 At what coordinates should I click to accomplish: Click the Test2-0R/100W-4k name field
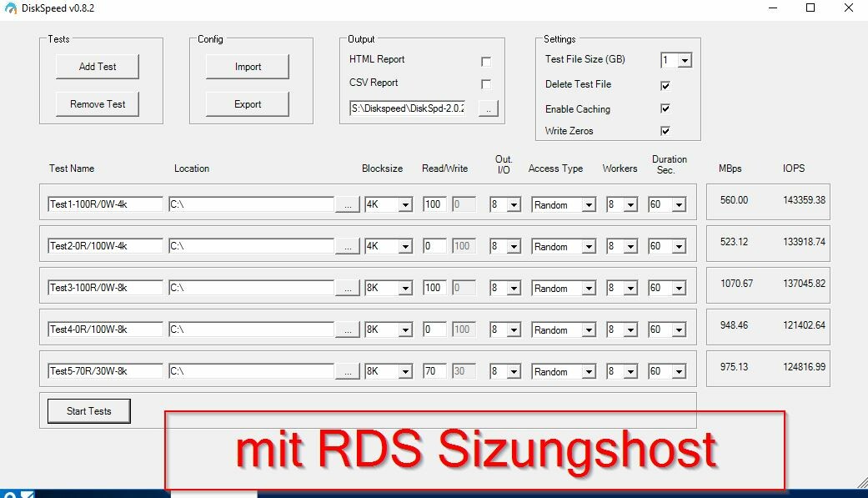(x=105, y=246)
